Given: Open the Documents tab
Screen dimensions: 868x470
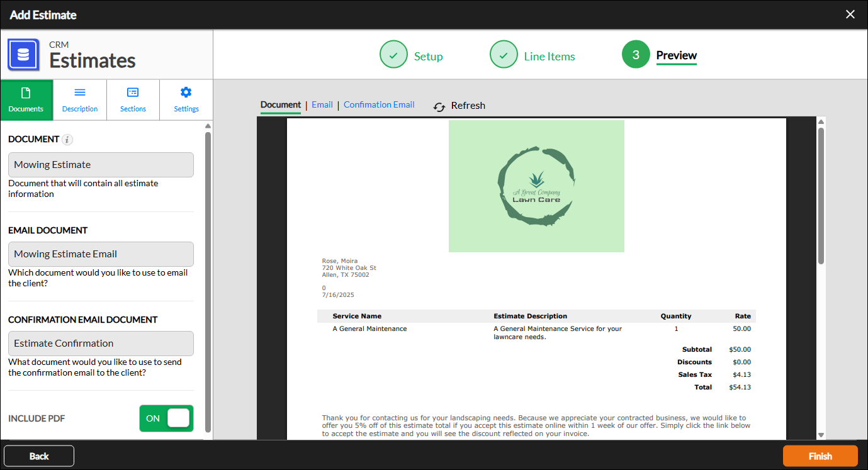Looking at the screenshot, I should [x=26, y=100].
